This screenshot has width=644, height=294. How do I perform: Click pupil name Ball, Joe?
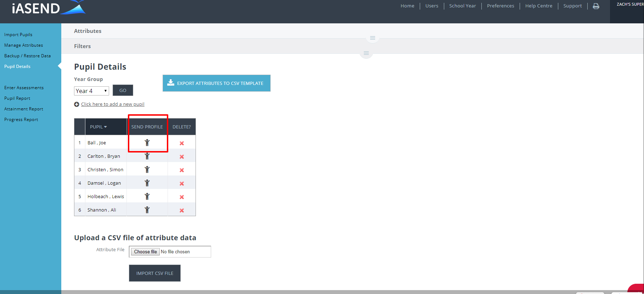pos(97,143)
